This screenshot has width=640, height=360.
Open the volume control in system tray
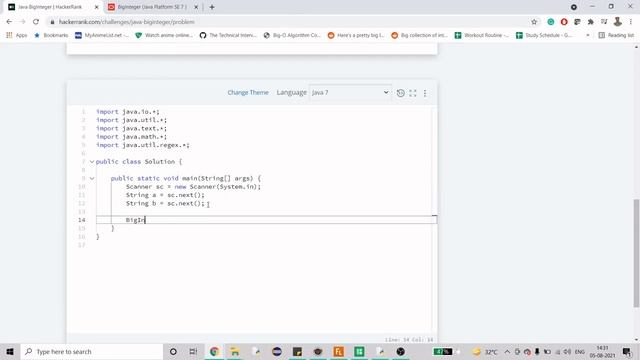(x=567, y=351)
